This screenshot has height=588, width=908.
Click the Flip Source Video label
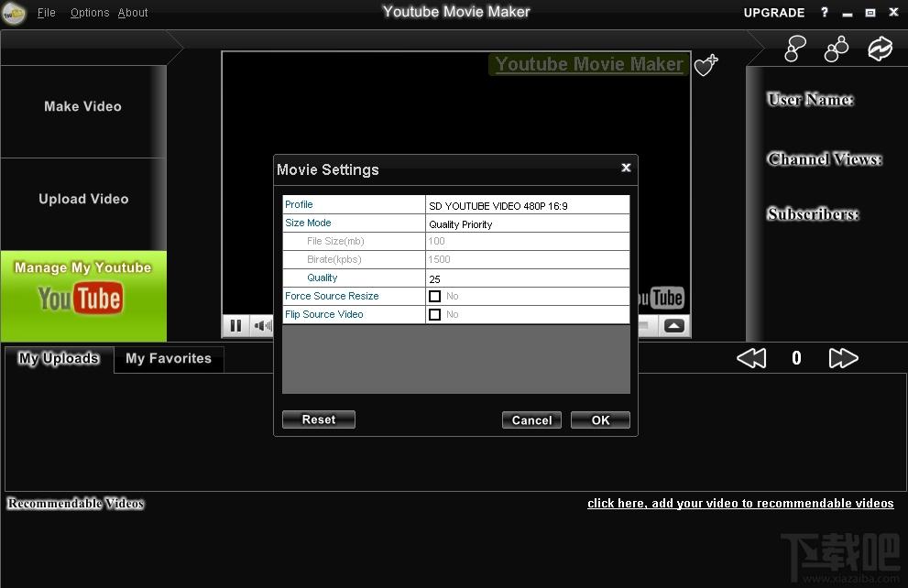324,315
